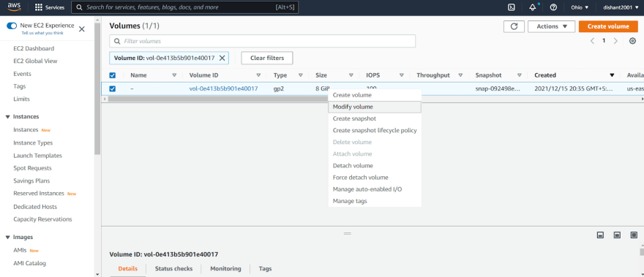
Task: Open the Actions dropdown
Action: 552,26
